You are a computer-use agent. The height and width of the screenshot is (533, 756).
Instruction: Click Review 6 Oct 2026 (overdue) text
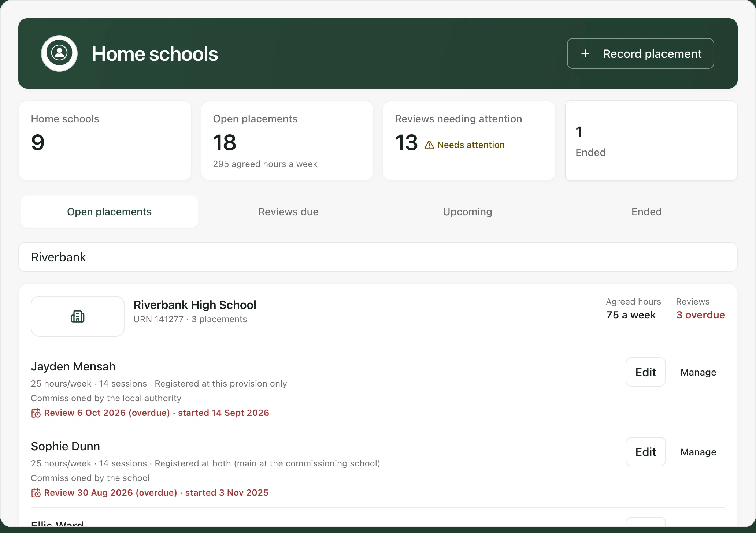tap(107, 413)
